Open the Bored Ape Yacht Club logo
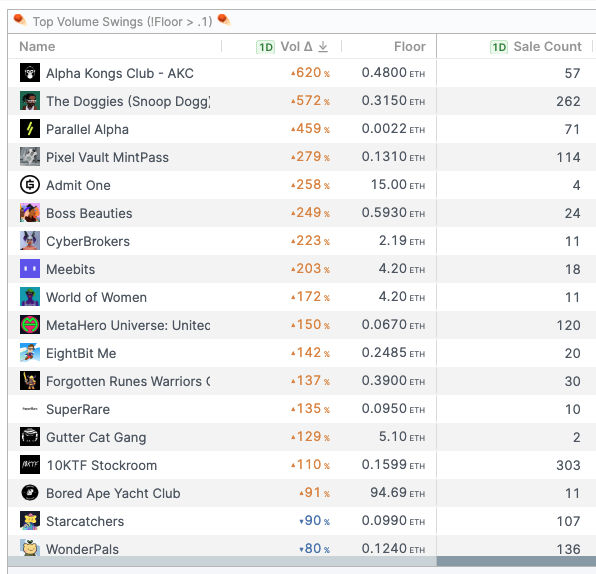 30,493
